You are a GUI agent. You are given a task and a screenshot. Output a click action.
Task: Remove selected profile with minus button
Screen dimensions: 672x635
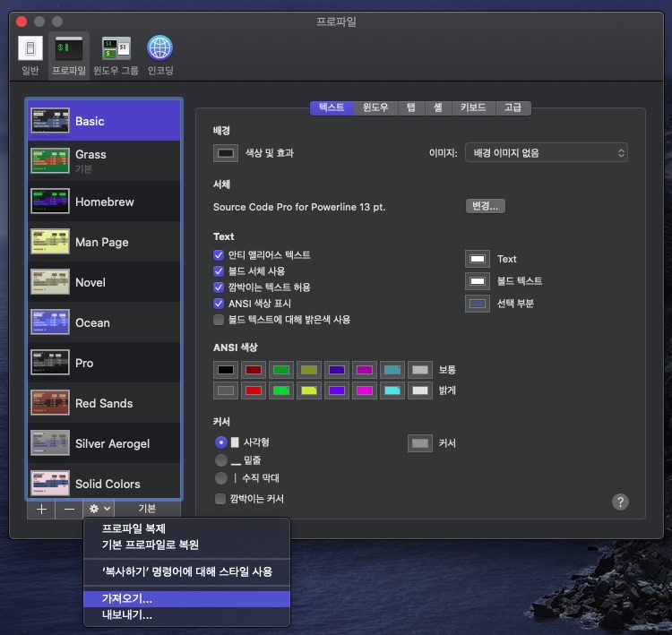(69, 509)
